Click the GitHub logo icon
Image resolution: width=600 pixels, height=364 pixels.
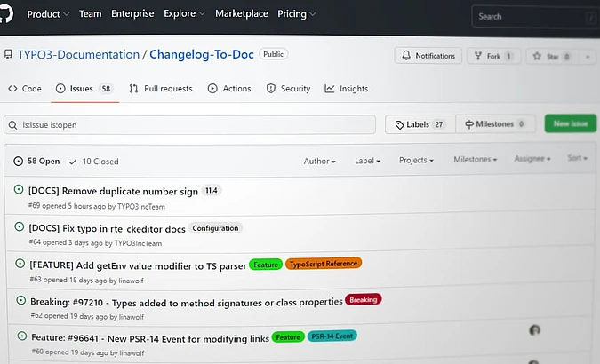click(7, 12)
